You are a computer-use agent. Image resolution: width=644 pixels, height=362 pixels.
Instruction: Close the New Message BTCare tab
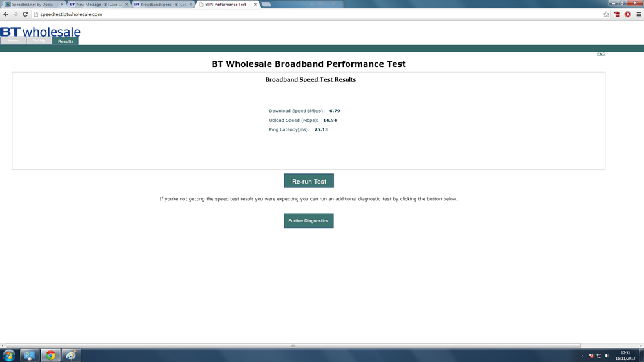point(126,4)
